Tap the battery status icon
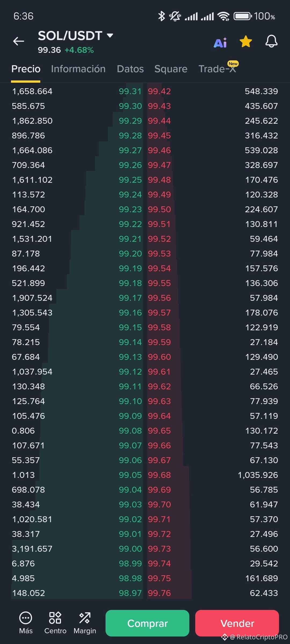The height and width of the screenshot is (644, 290). click(243, 16)
